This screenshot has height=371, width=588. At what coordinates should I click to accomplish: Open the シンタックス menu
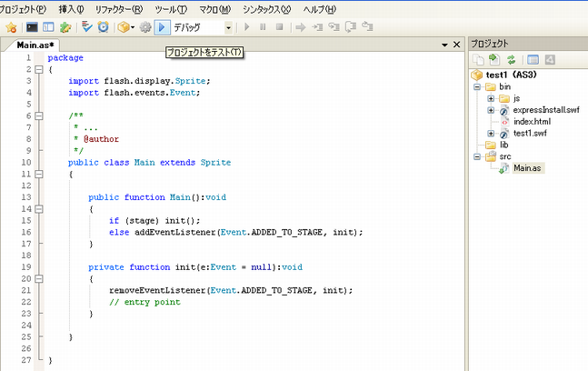coord(266,9)
